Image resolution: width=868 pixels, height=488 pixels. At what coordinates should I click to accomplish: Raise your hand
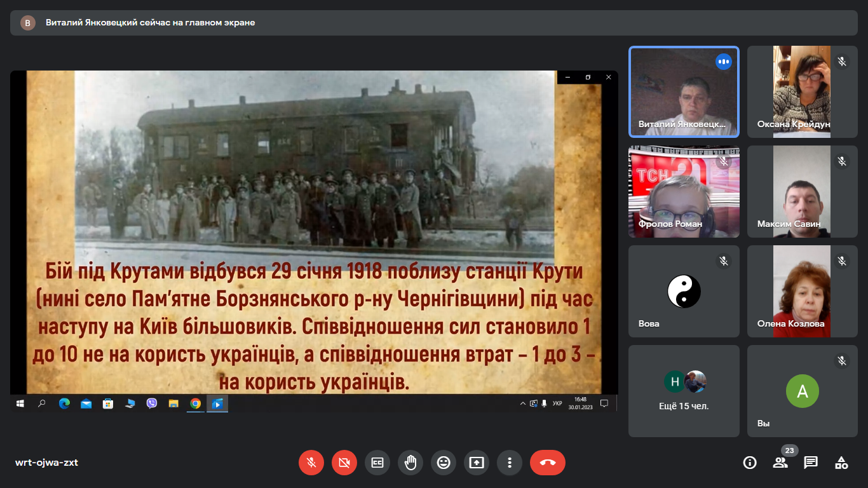[410, 463]
